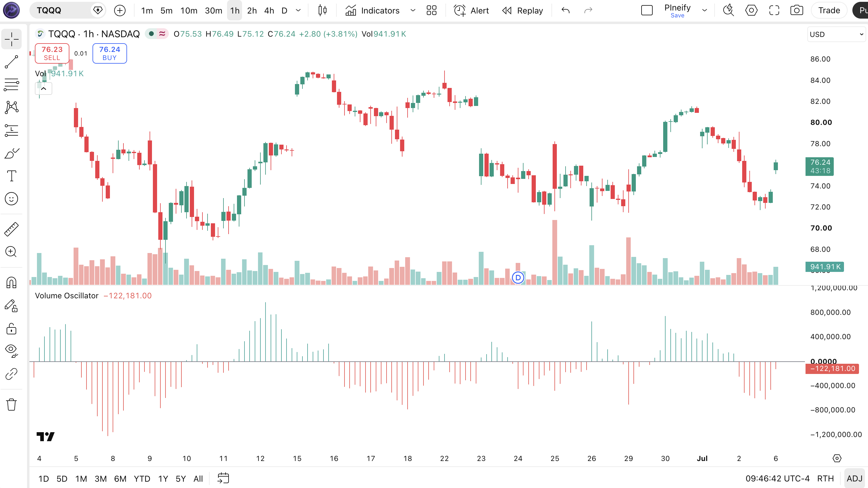Select the YTD date range
Image resolution: width=868 pixels, height=488 pixels.
click(x=142, y=479)
